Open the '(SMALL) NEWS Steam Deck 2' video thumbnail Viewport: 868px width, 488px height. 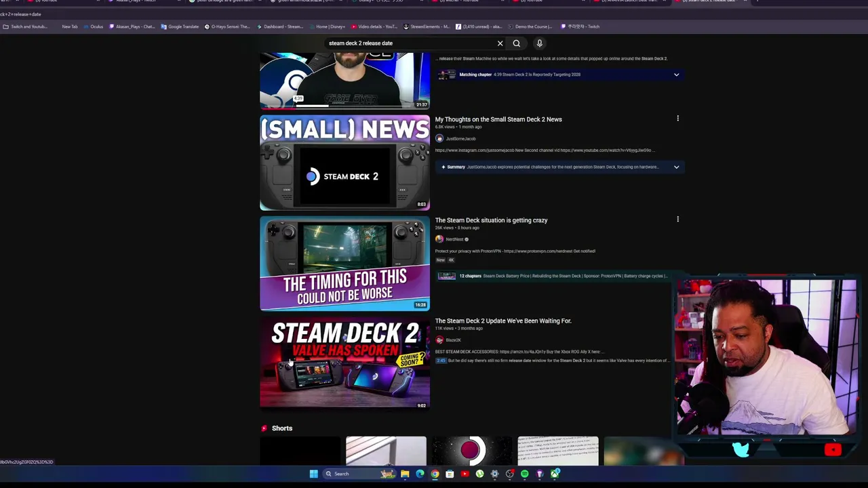(x=344, y=163)
